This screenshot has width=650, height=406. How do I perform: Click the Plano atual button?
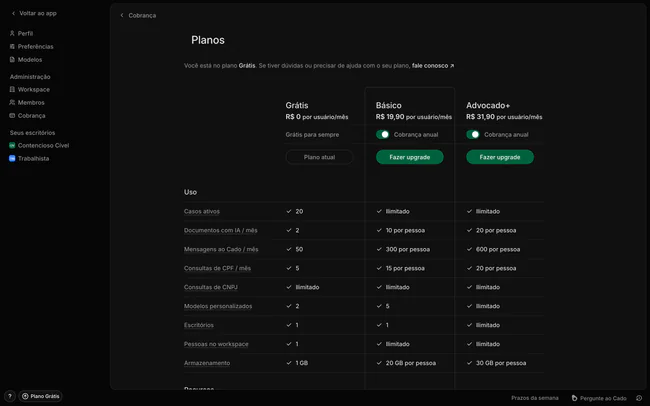click(x=319, y=157)
